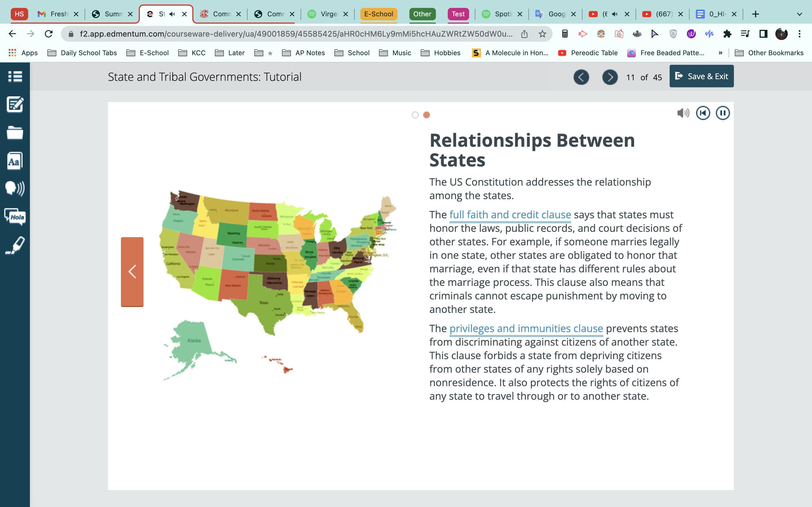Select the first slide indicator dot

tap(415, 115)
